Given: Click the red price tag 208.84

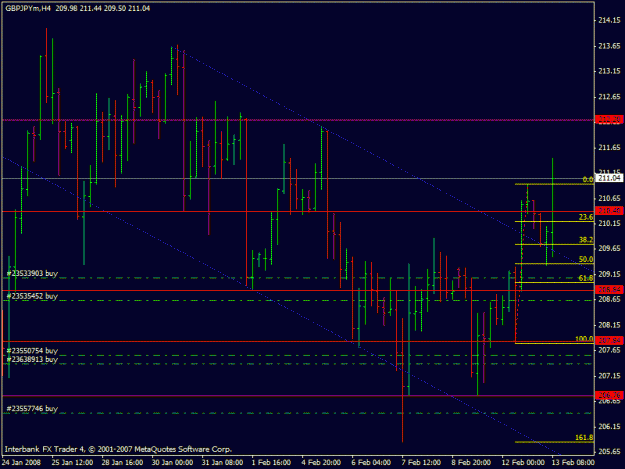Looking at the screenshot, I should pos(609,290).
